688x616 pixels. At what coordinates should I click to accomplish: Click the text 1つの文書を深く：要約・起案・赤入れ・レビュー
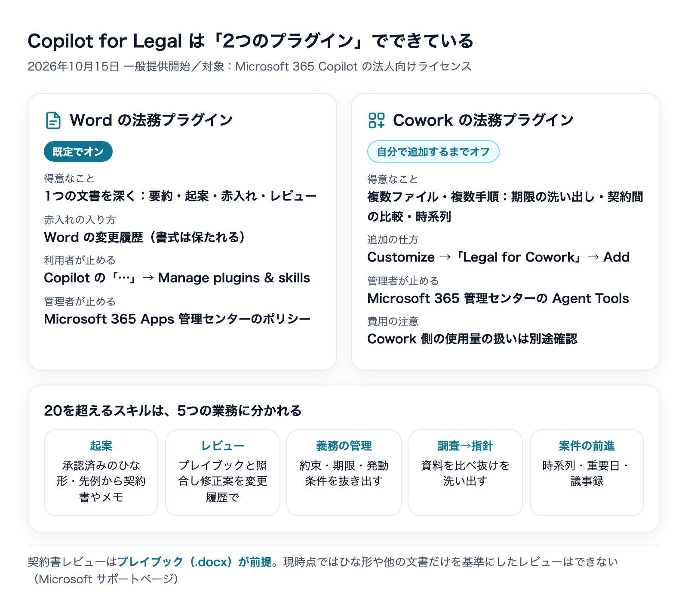pyautogui.click(x=181, y=196)
